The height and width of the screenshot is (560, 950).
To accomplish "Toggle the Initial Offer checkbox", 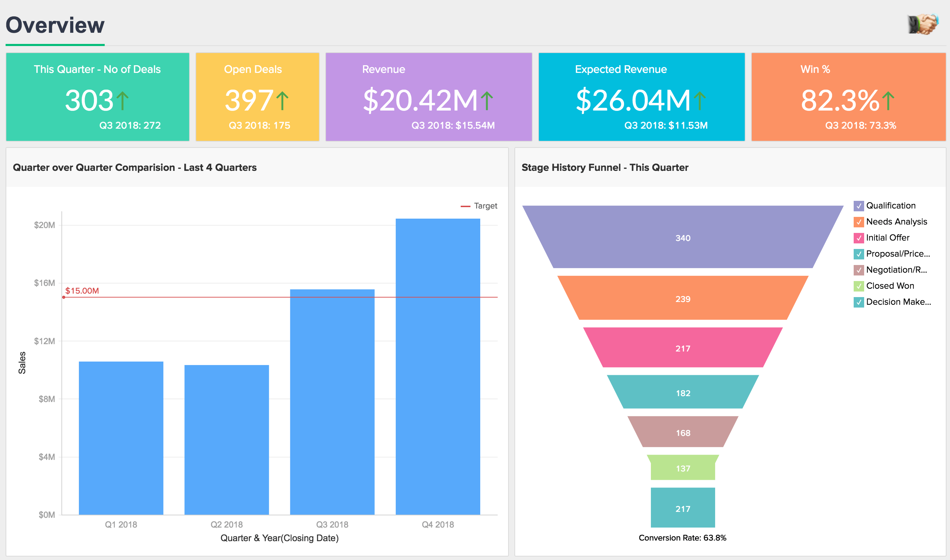I will tap(859, 238).
